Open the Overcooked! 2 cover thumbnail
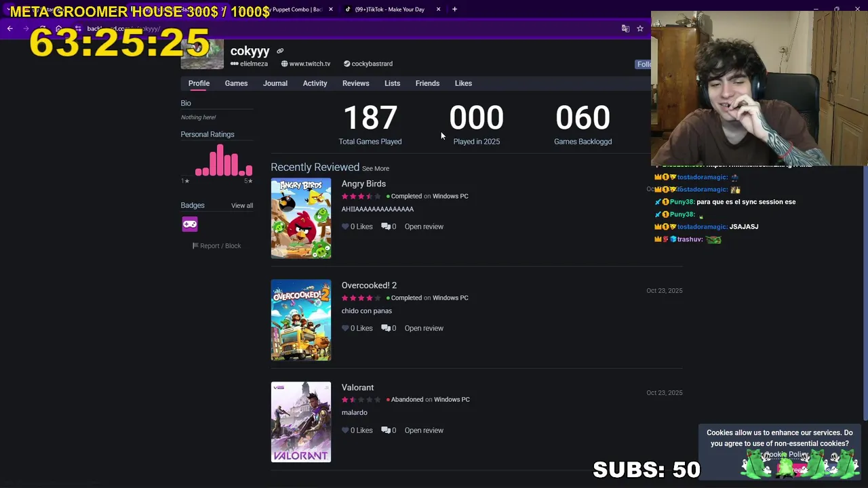Image resolution: width=868 pixels, height=488 pixels. [x=301, y=320]
